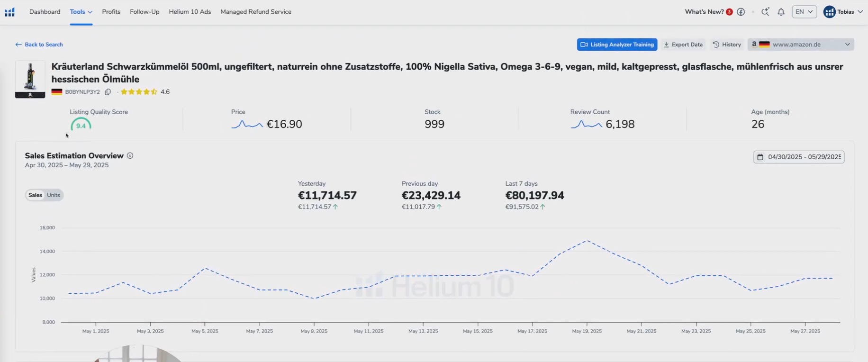Click What's New? in the header
The height and width of the screenshot is (362, 868).
click(x=704, y=12)
